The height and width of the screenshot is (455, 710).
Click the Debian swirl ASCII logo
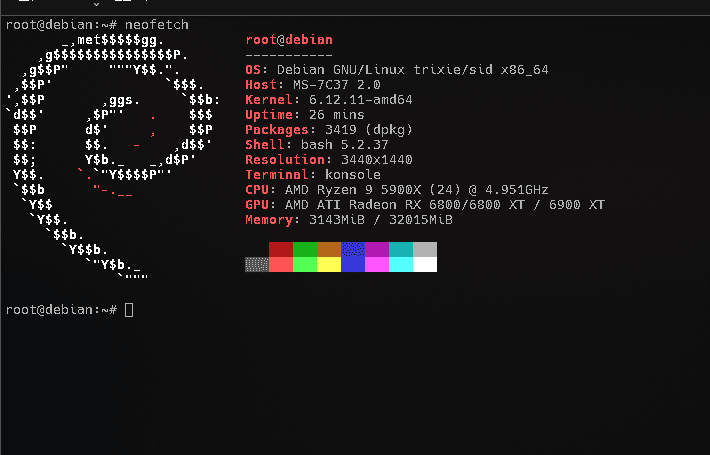tap(113, 157)
